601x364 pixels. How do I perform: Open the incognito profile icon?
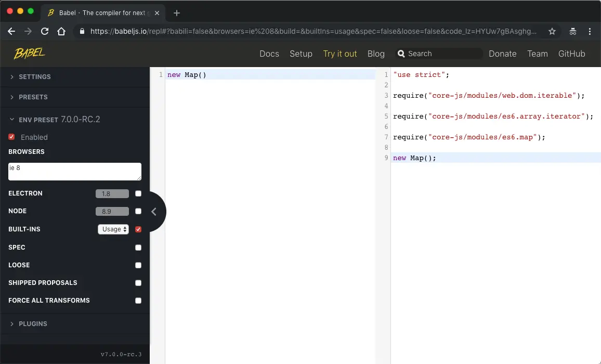tap(572, 31)
